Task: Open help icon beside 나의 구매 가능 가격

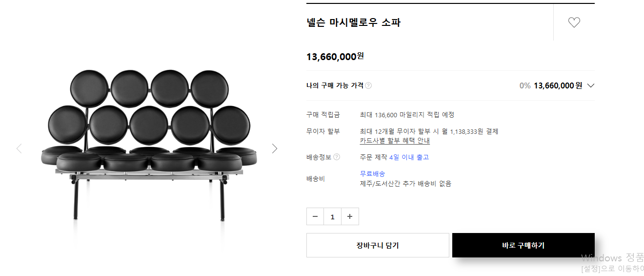Action: point(368,85)
